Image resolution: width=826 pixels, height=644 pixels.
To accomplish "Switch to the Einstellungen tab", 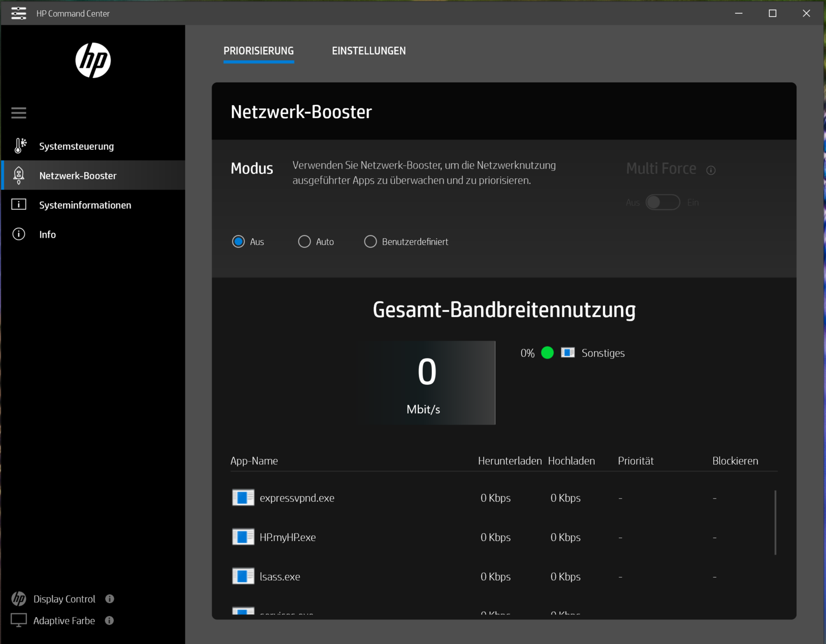I will click(x=368, y=51).
